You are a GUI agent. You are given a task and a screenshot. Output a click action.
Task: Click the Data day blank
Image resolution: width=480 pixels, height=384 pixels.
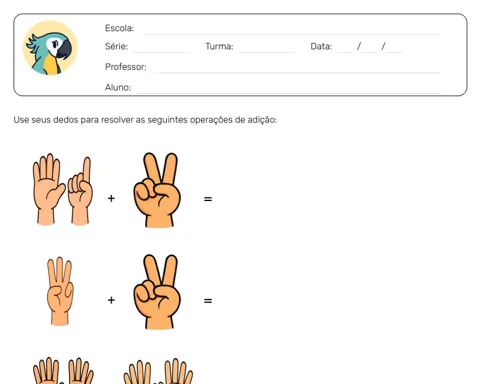[344, 48]
